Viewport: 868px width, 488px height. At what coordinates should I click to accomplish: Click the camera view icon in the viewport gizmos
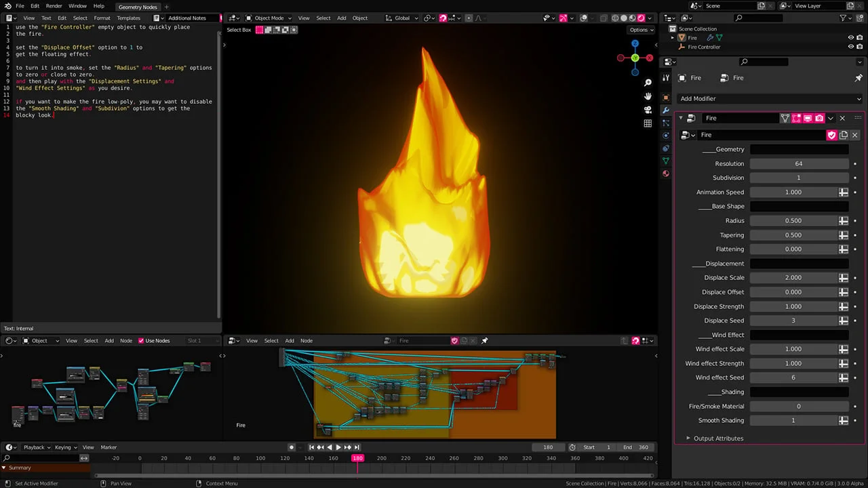click(x=647, y=110)
